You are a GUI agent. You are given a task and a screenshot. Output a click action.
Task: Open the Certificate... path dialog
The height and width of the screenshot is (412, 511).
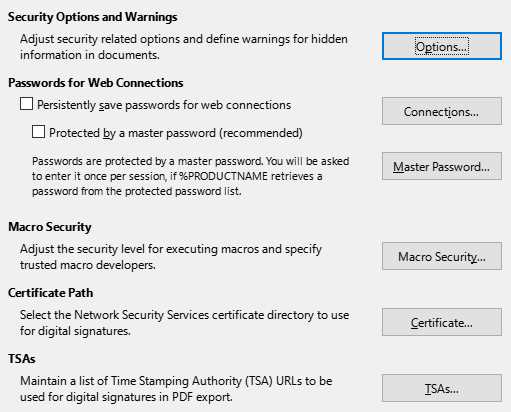coord(442,322)
